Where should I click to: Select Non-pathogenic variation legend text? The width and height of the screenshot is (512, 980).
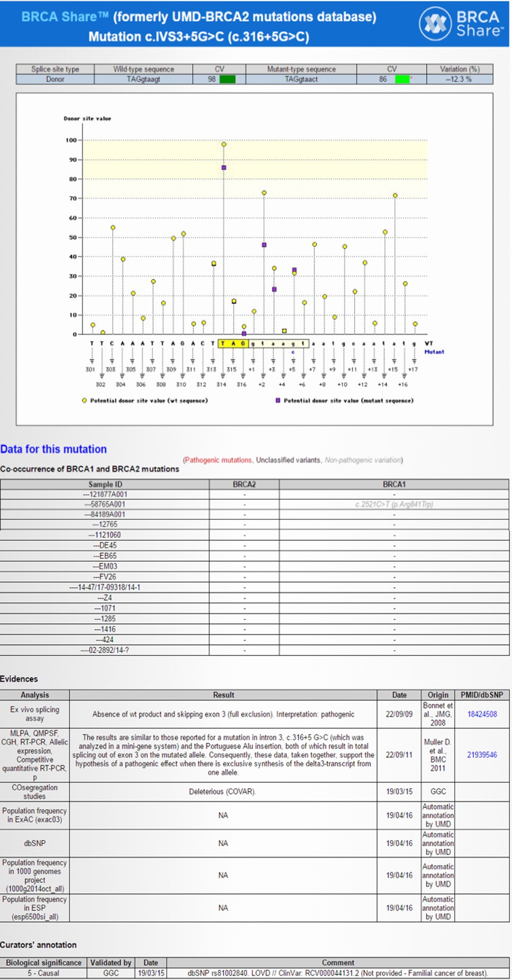pos(363,460)
